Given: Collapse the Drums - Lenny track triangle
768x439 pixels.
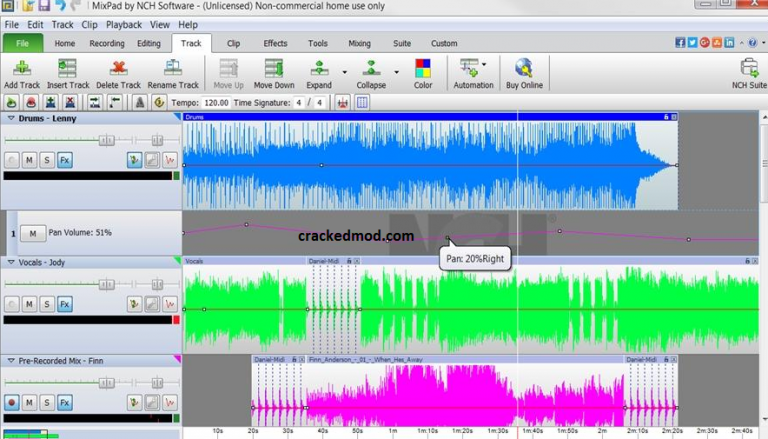Looking at the screenshot, I should (11, 118).
